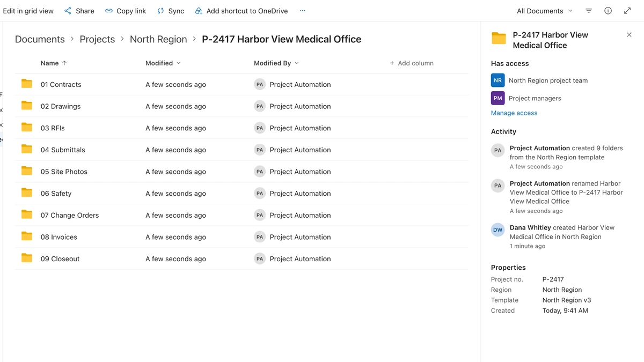Open the 06 Safety folder name
The height and width of the screenshot is (362, 644).
coord(56,194)
